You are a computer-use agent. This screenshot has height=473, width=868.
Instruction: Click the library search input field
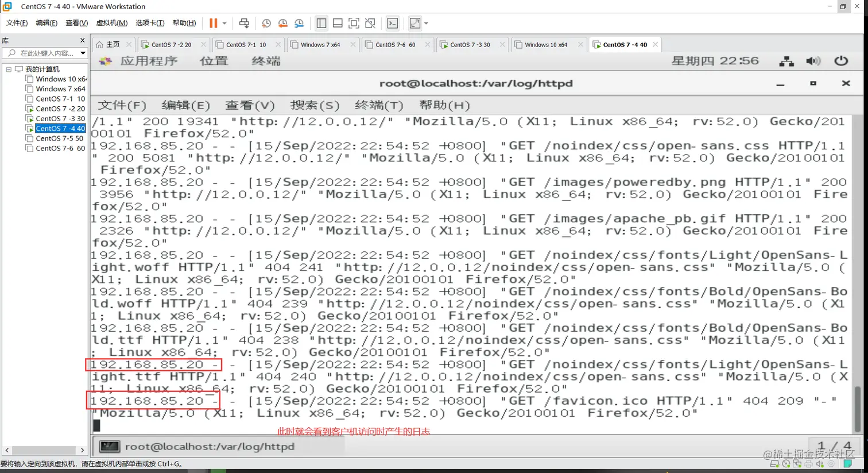point(40,53)
